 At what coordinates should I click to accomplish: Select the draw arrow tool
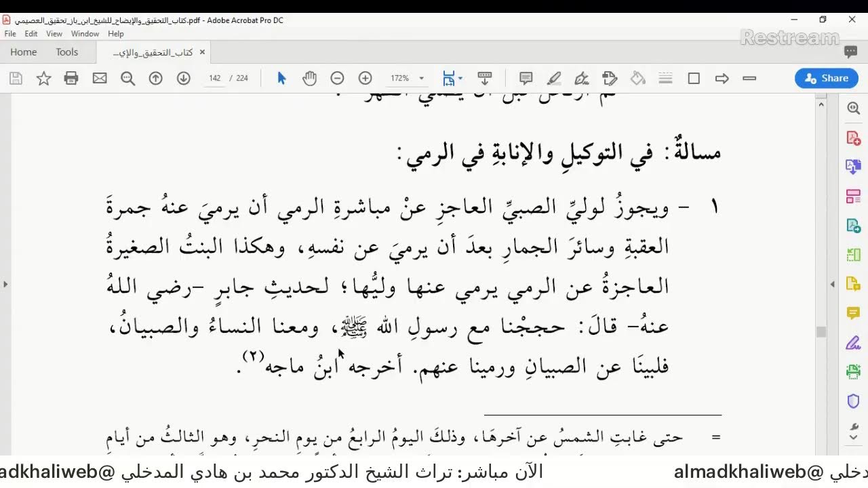722,79
